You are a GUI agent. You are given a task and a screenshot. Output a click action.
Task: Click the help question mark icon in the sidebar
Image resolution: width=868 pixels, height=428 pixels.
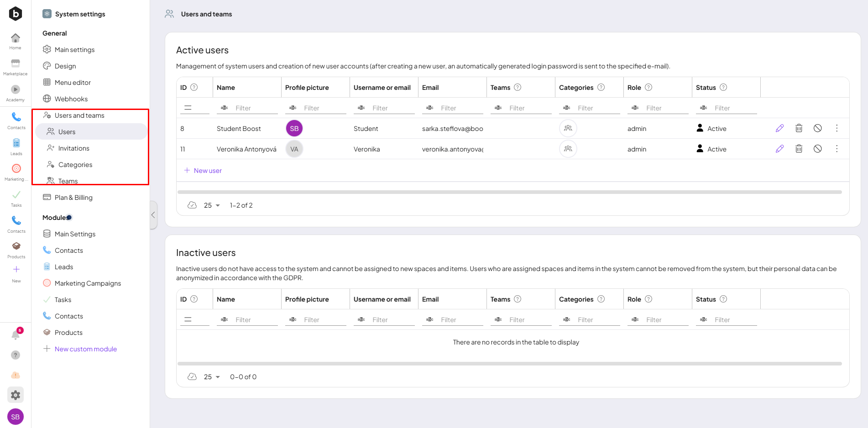(x=16, y=355)
